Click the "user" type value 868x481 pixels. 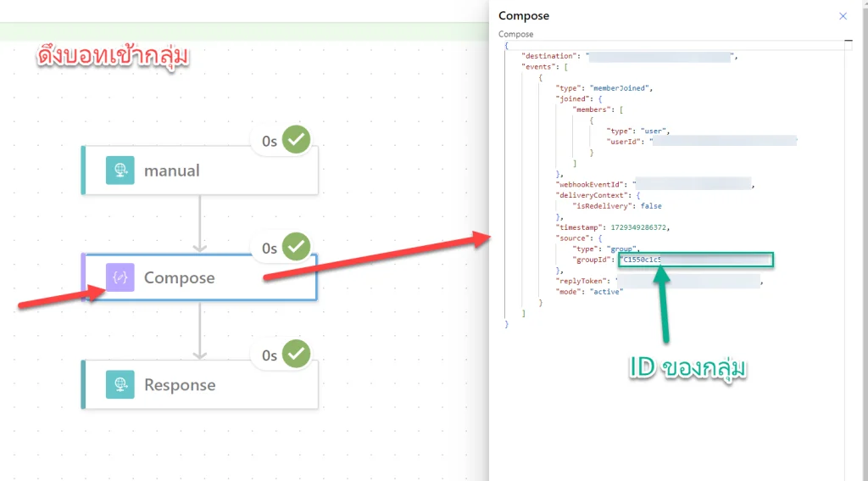(654, 131)
